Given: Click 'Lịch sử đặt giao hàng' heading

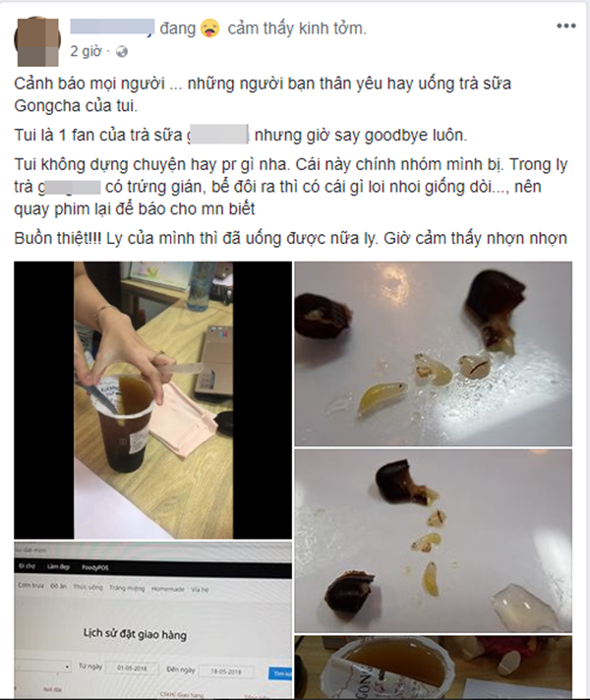Looking at the screenshot, I should [135, 634].
